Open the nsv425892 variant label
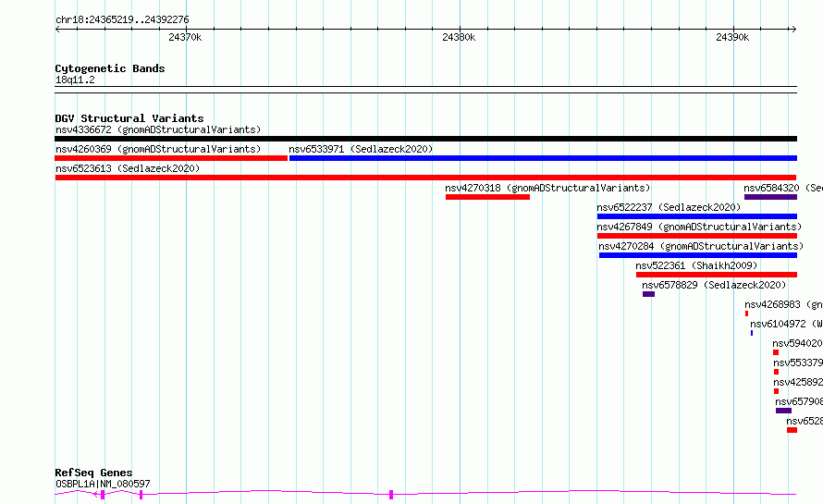The width and height of the screenshot is (823, 504). click(797, 382)
